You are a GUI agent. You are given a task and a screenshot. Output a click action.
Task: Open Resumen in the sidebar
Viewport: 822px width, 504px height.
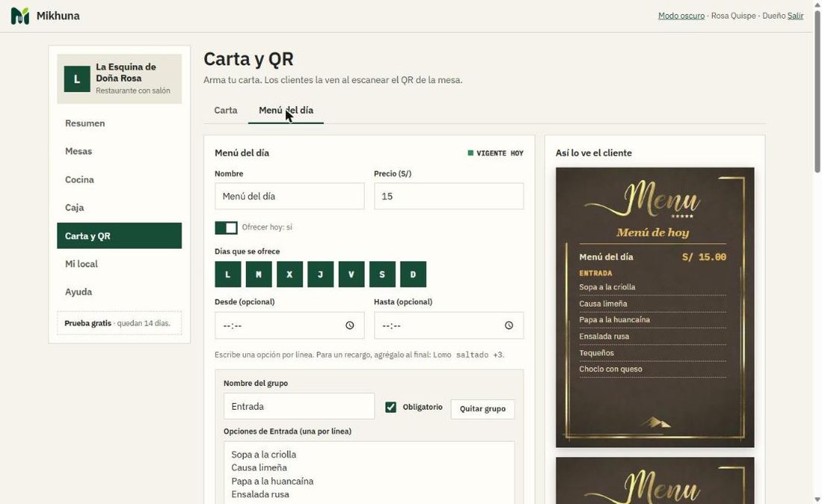120,123
